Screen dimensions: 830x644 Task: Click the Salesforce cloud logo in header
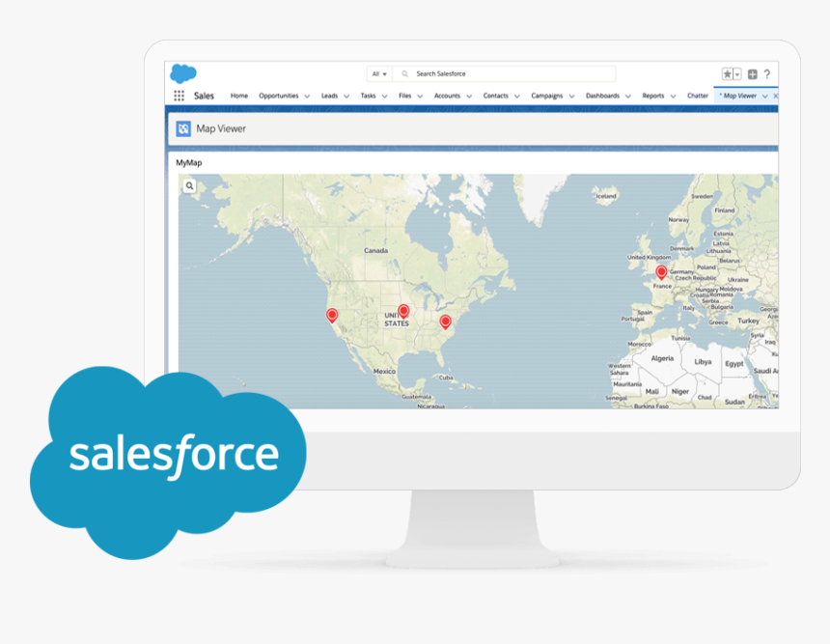tap(183, 73)
